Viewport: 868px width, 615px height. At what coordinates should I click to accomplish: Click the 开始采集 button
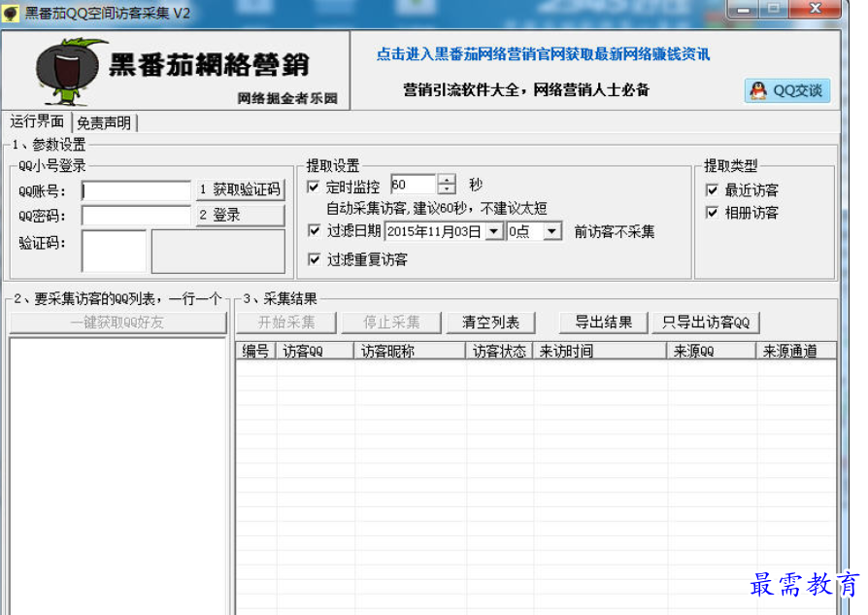286,323
